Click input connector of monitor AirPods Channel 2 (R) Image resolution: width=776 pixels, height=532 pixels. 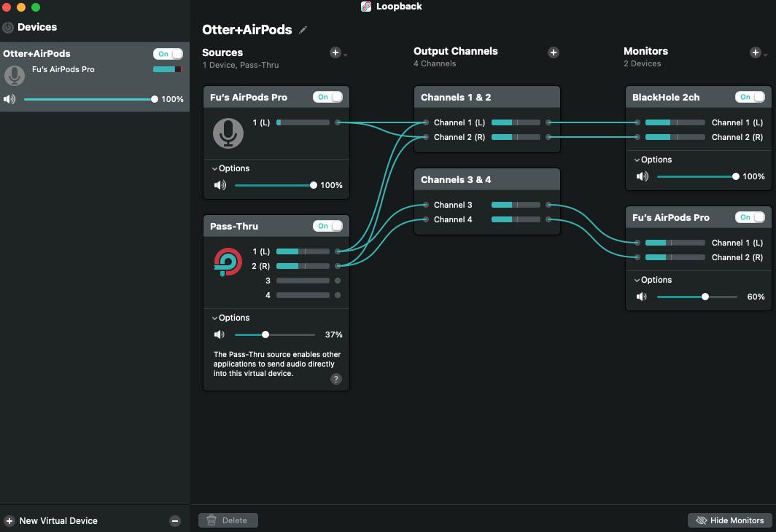pyautogui.click(x=637, y=257)
